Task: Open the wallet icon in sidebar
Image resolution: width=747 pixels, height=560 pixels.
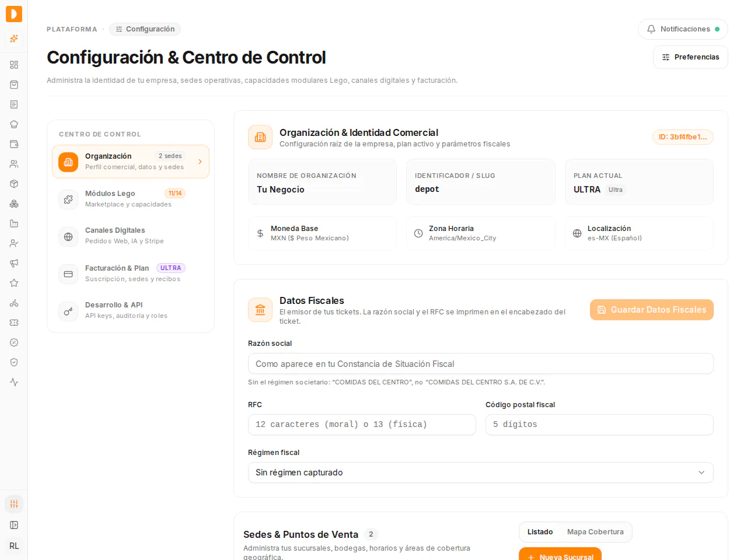Action: tap(14, 144)
